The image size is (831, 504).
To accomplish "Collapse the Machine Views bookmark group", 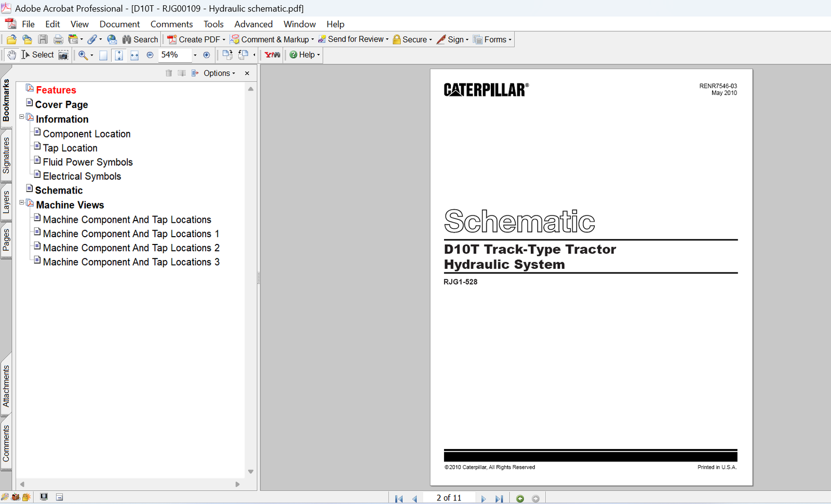I will [x=22, y=202].
